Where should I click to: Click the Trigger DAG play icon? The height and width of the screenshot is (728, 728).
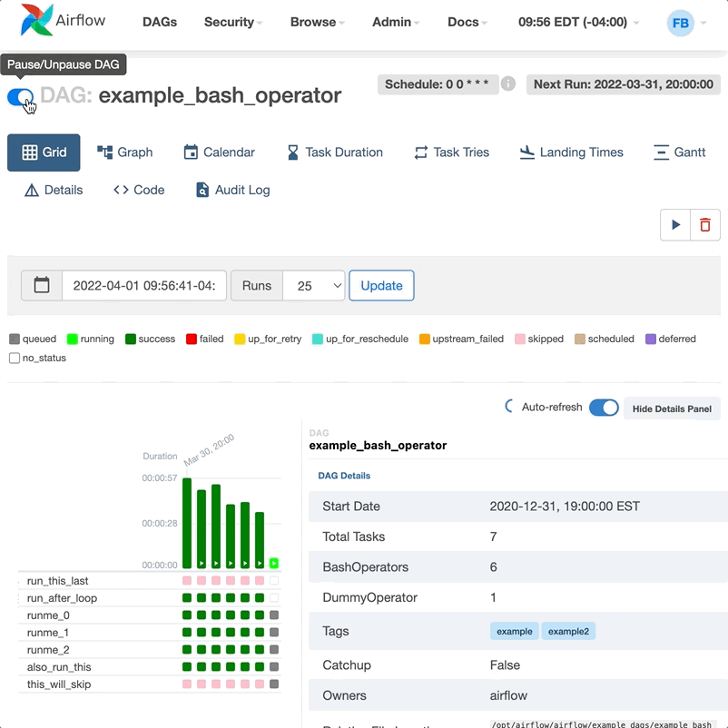point(675,225)
